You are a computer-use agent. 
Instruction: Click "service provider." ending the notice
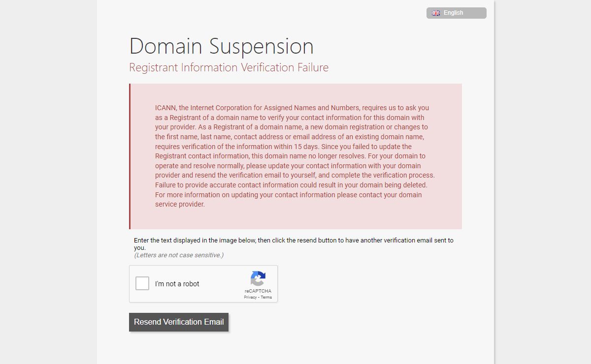tap(180, 204)
